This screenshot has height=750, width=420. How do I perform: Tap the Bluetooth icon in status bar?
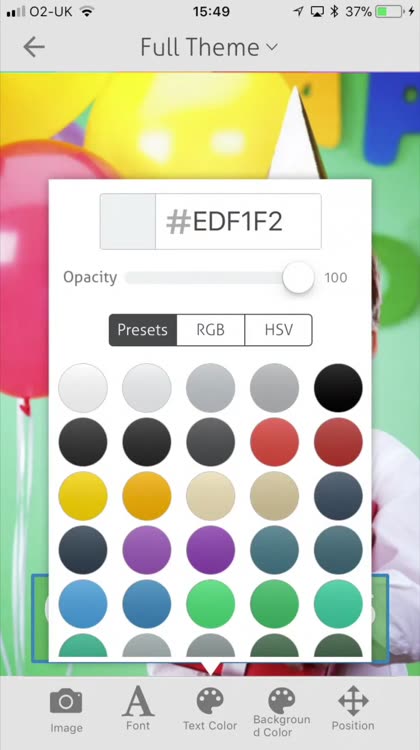pos(334,11)
